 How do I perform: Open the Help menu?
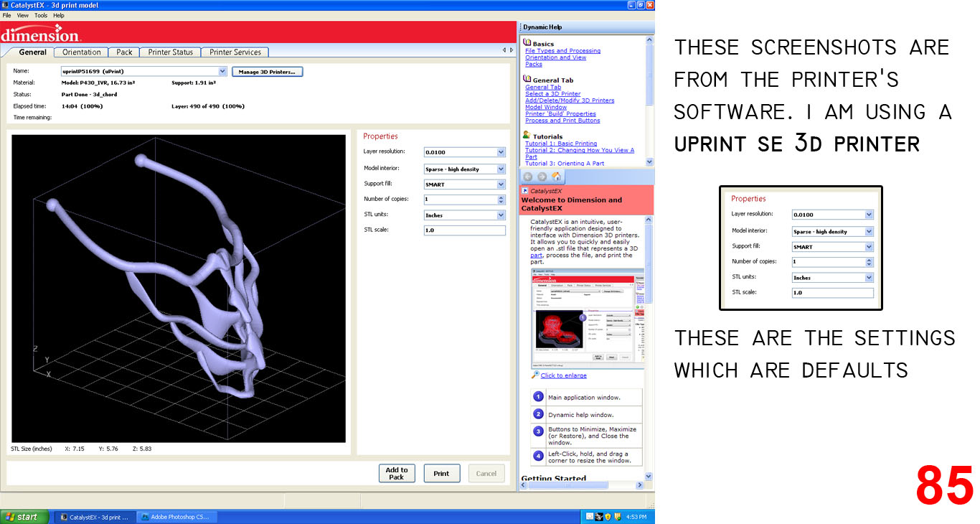[59, 15]
